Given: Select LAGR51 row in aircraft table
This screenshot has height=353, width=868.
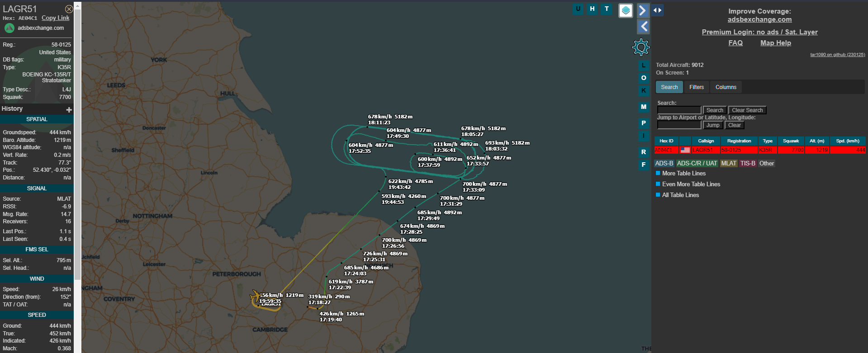Looking at the screenshot, I should [760, 150].
